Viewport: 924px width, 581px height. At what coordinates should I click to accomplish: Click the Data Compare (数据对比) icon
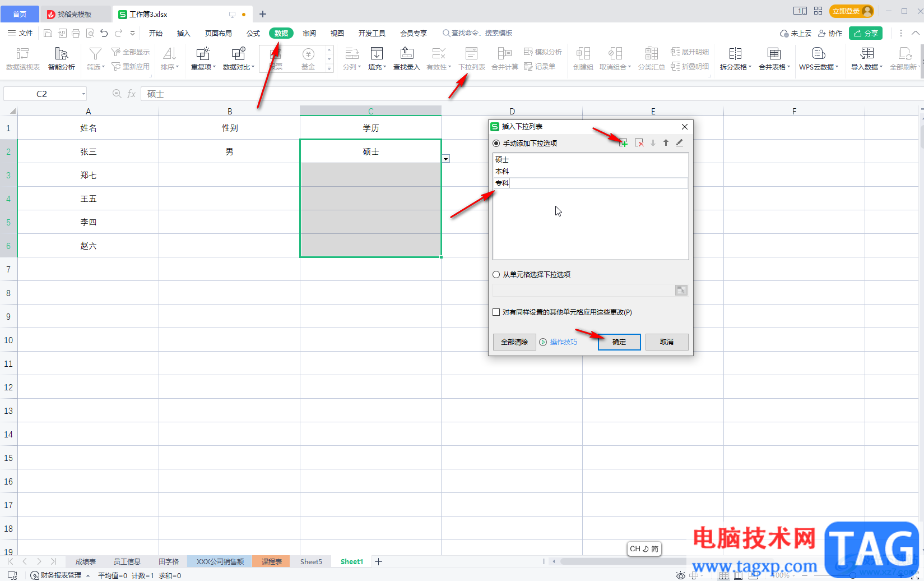point(238,53)
